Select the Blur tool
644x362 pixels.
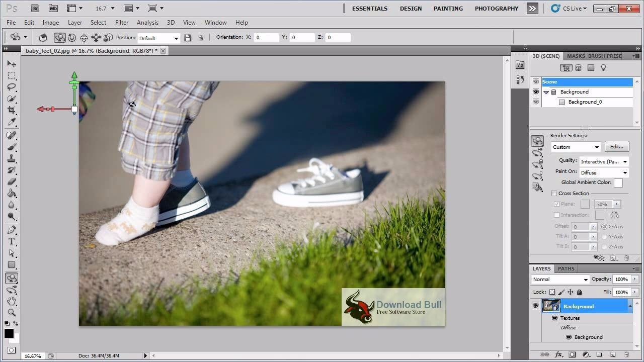coord(12,205)
